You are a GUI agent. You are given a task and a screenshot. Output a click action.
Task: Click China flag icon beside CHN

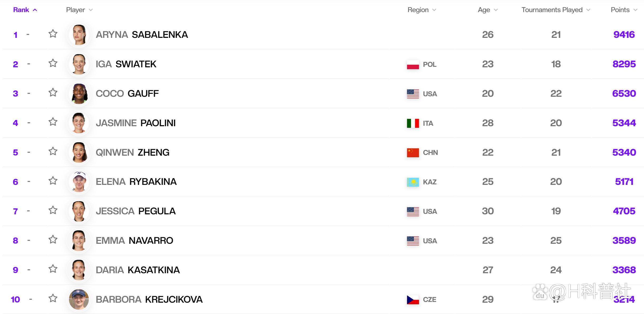(x=413, y=153)
